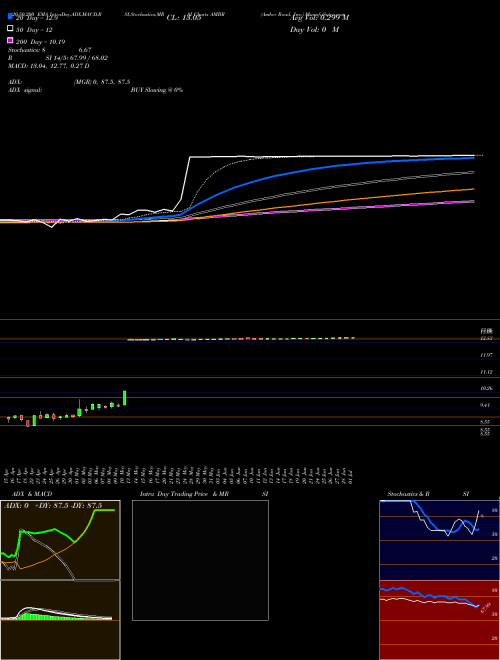Click the 11.97 price axis label
500x660 pixels.
[x=487, y=355]
